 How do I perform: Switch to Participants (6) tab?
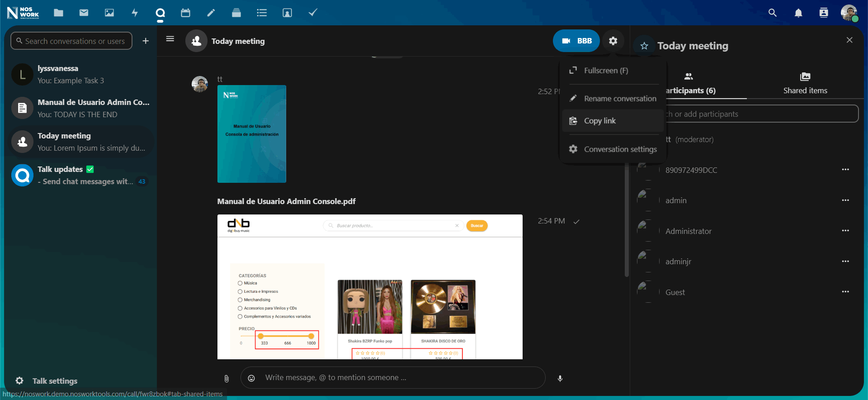[x=689, y=83]
